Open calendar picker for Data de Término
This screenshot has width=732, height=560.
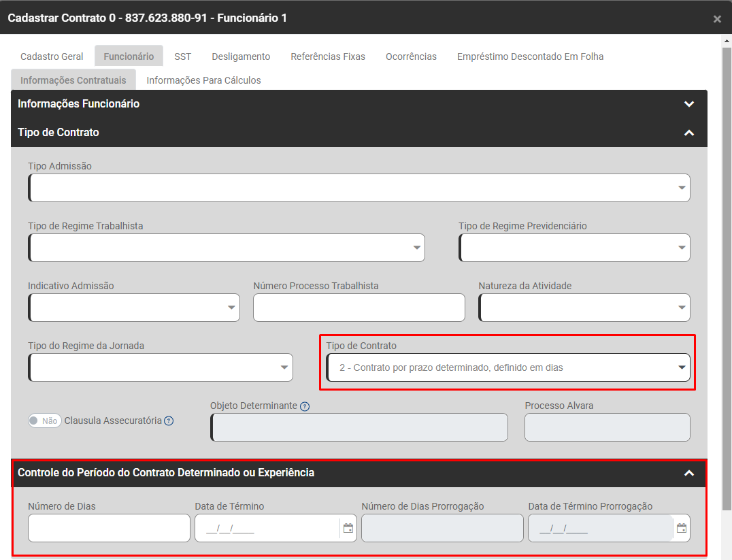(348, 528)
